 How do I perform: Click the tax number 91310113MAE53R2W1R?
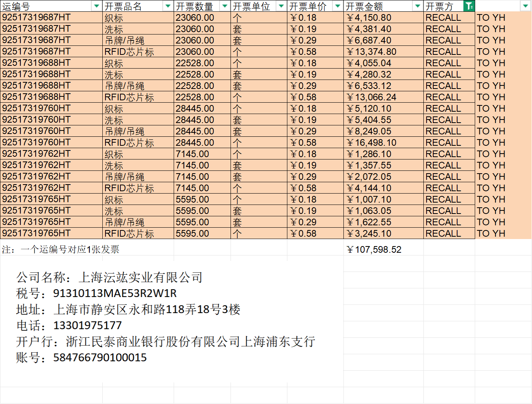(114, 293)
